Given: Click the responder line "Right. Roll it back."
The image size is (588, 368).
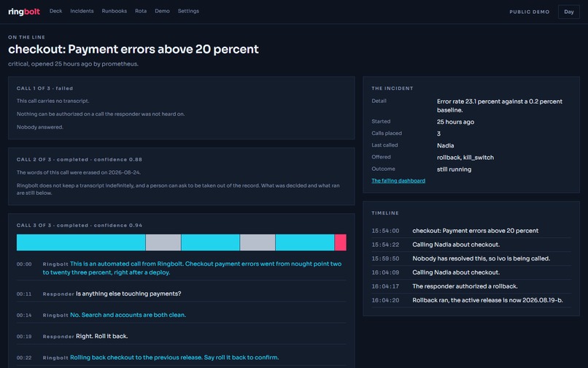Looking at the screenshot, I should pyautogui.click(x=102, y=336).
